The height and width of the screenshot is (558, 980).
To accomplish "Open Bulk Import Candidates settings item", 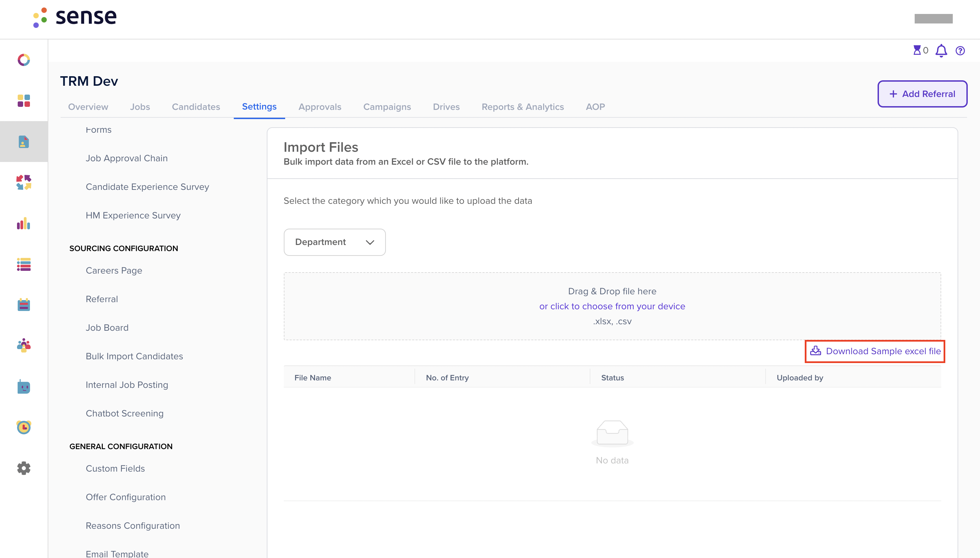I will click(134, 356).
